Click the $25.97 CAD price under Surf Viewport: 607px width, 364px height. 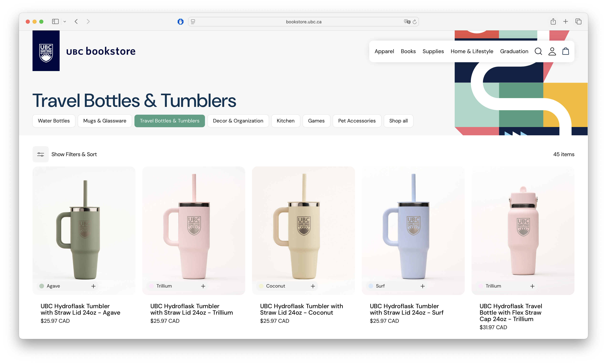click(x=384, y=321)
